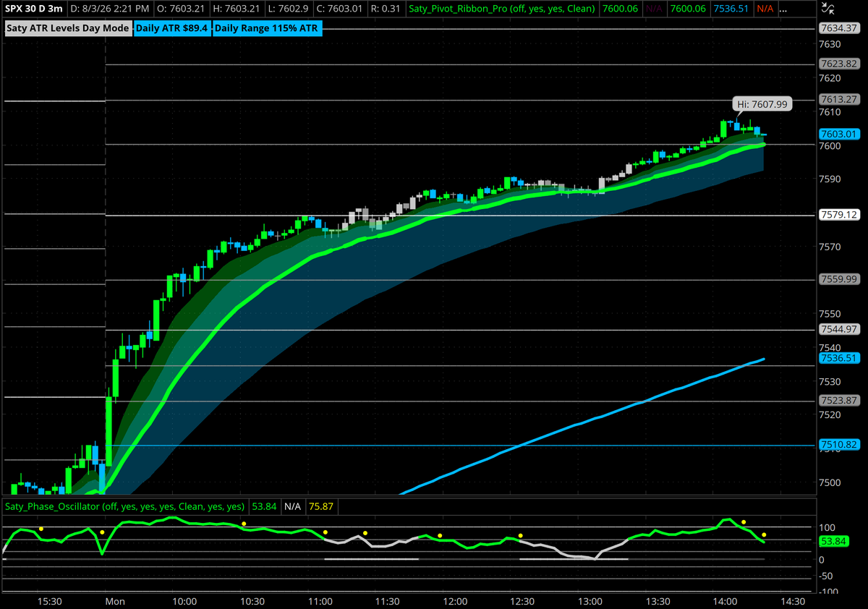The width and height of the screenshot is (868, 609).
Task: Click the Daily Range 115% ATR label
Action: 268,28
